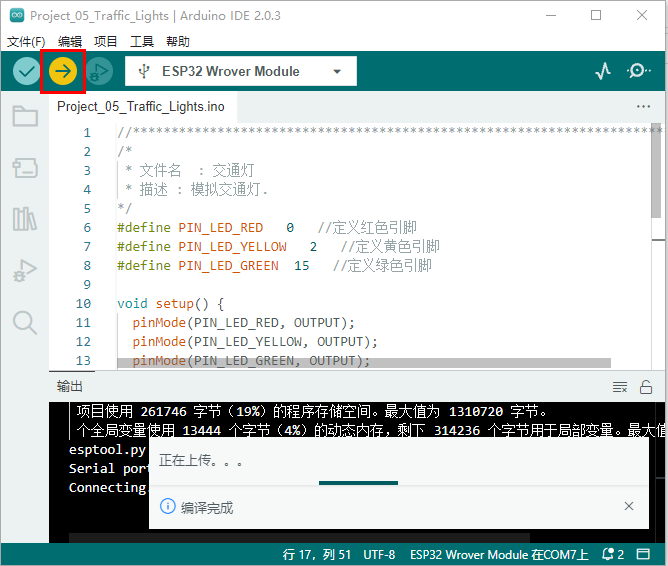Open the Library Manager sidebar
Image resolution: width=668 pixels, height=566 pixels.
click(25, 219)
